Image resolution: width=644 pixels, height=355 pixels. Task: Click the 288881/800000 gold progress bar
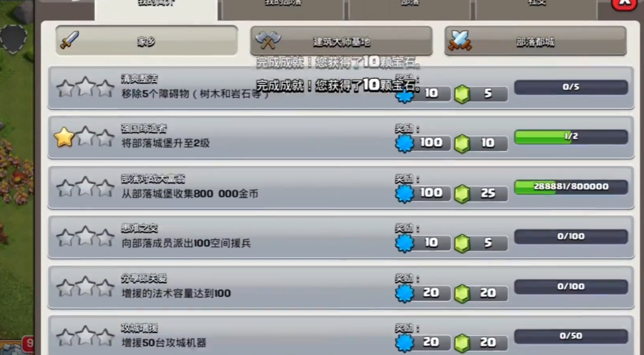click(x=571, y=187)
